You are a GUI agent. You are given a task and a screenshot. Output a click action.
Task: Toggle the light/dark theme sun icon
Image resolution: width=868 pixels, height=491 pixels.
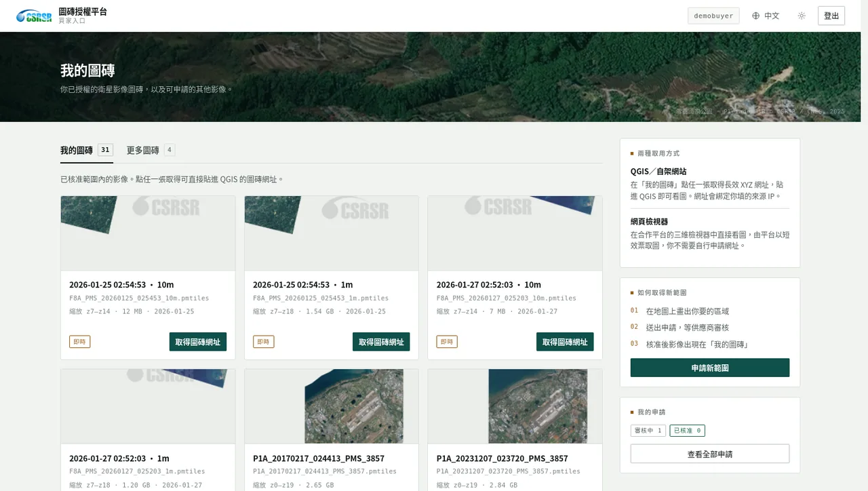coord(802,16)
